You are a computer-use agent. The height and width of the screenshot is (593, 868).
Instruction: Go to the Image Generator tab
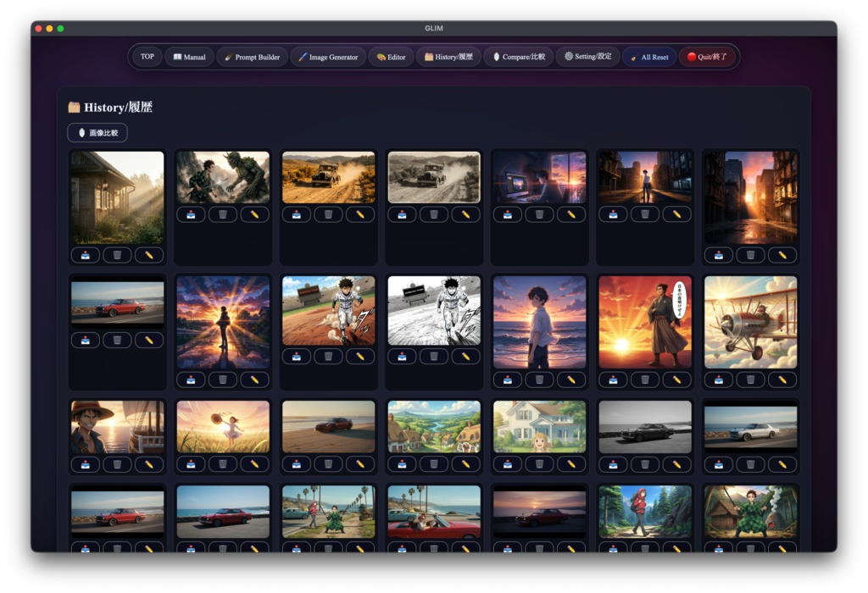tap(330, 57)
